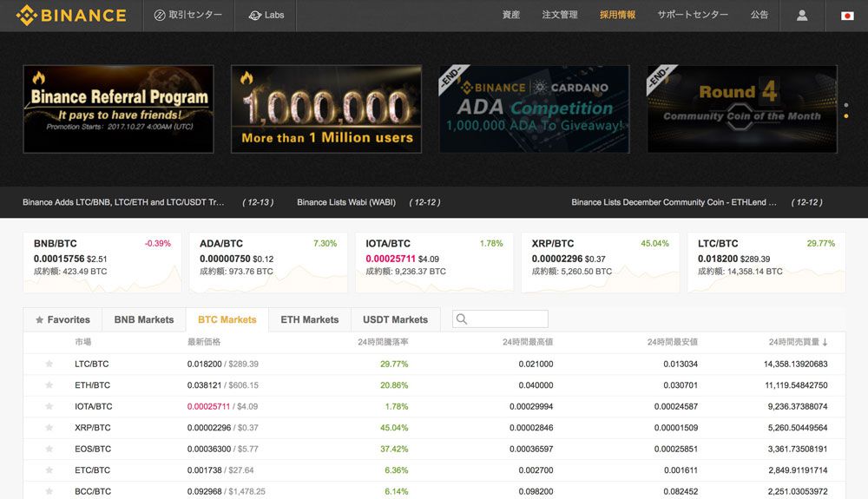Open 注文管理 order management
This screenshot has width=868, height=499.
[x=560, y=15]
